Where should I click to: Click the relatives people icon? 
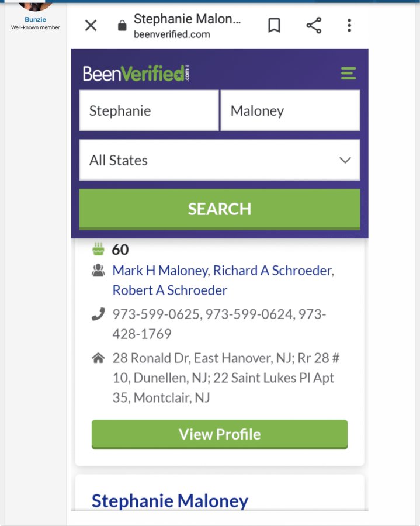click(98, 271)
